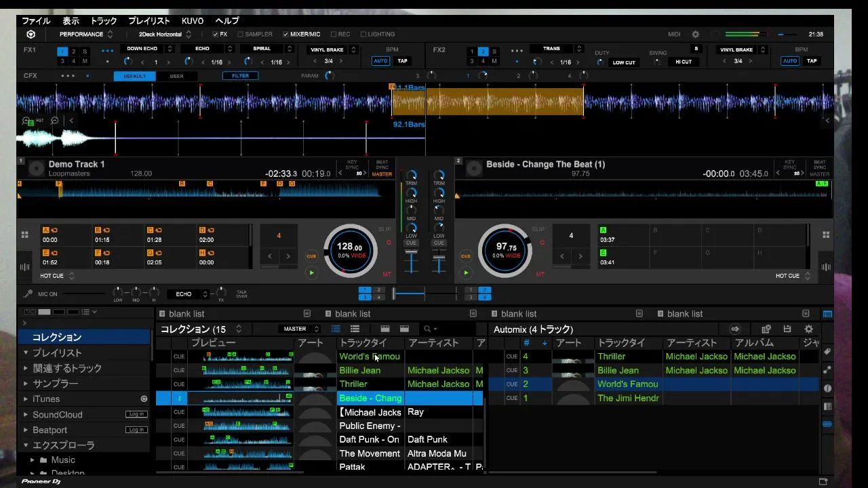Image resolution: width=868 pixels, height=488 pixels.
Task: Toggle the MIXER/MIC checkbox
Action: tap(285, 35)
